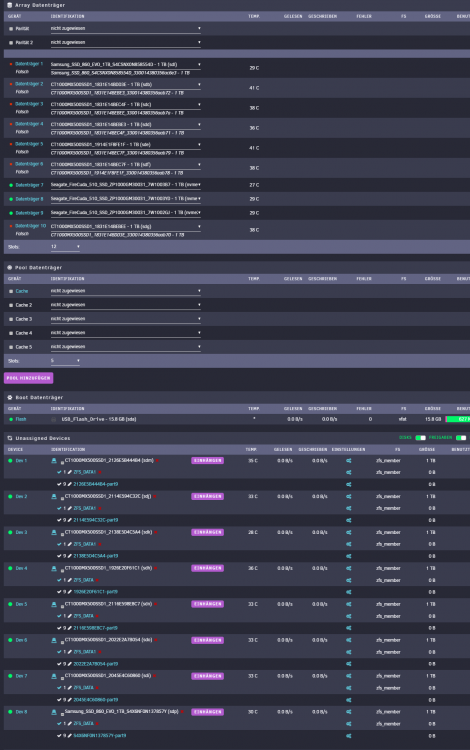The width and height of the screenshot is (470, 750).
Task: Click red status indicator of Datenträger 1
Action: tap(11, 64)
